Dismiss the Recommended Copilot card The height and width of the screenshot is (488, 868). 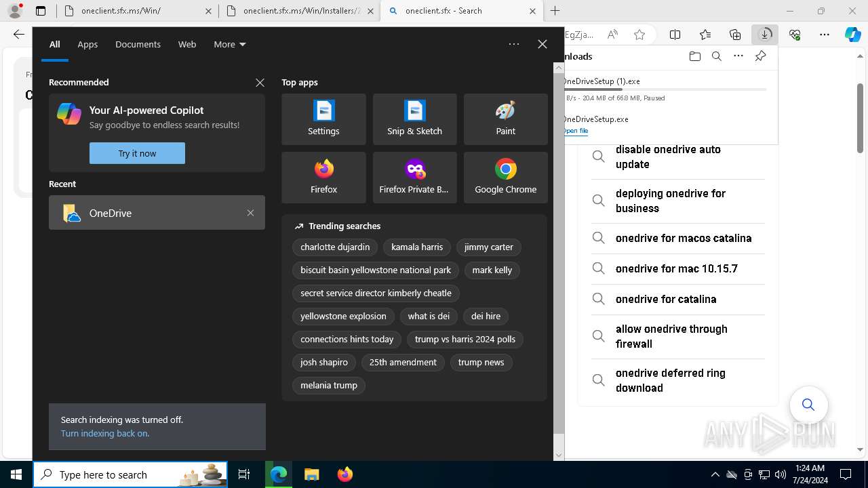click(x=260, y=83)
